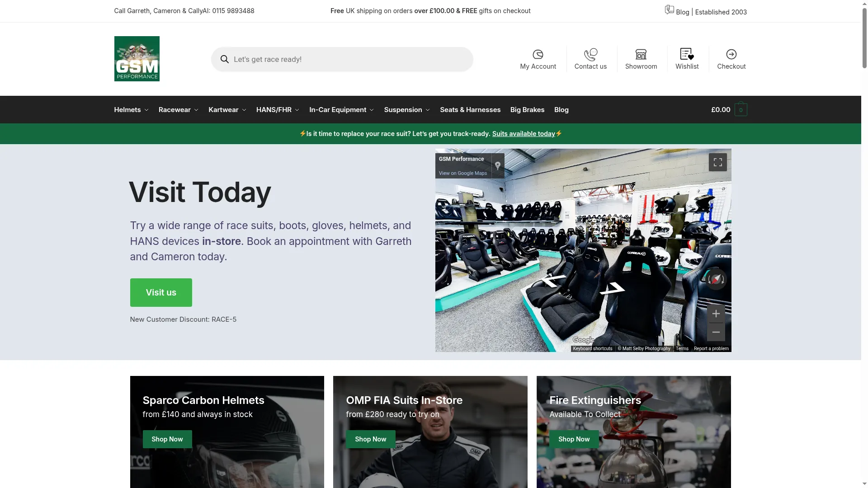Open the Showroom store icon
This screenshot has height=488, width=868.
point(641,54)
